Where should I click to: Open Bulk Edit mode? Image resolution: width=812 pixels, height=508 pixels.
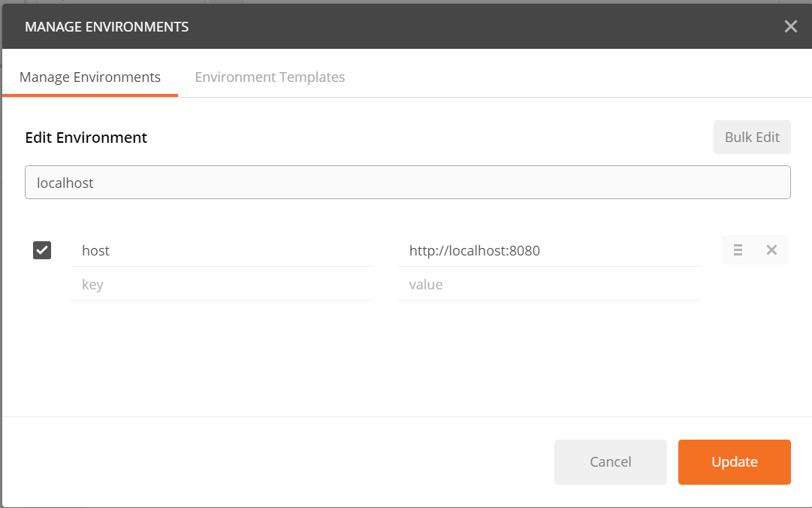752,138
